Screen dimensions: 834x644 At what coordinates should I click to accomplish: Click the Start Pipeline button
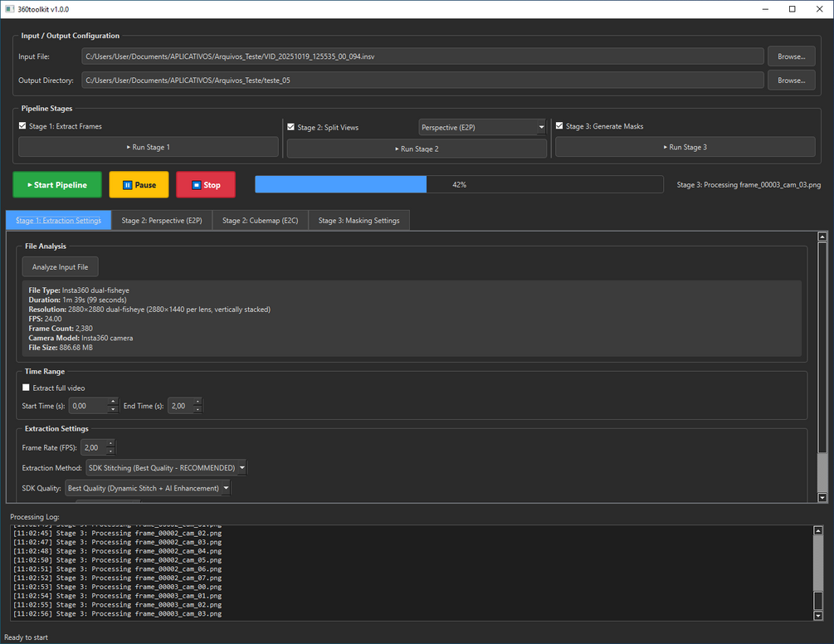click(x=57, y=184)
